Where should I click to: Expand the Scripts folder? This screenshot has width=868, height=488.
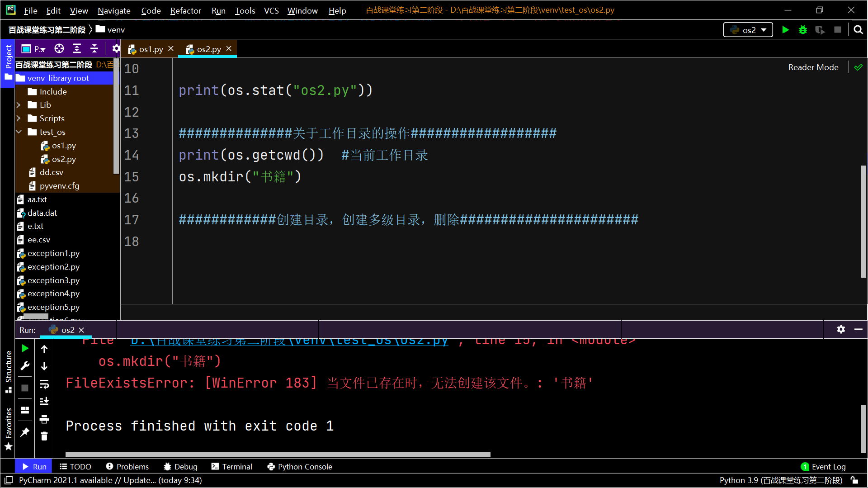(19, 118)
